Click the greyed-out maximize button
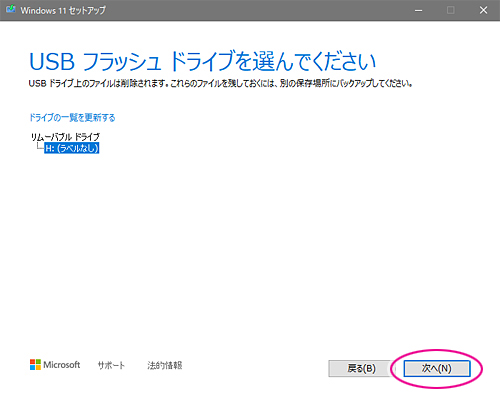Viewport: 500px width, 395px height. [451, 10]
